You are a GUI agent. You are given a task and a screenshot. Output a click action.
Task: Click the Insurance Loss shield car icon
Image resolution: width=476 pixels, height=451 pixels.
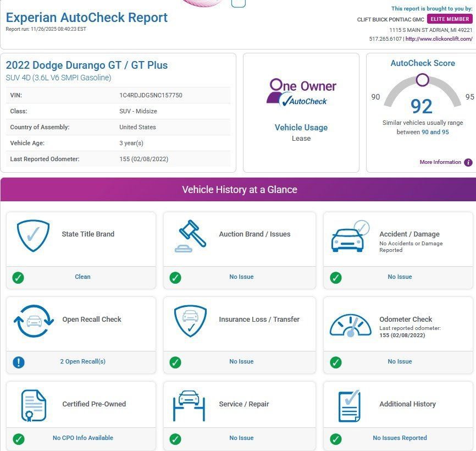tap(190, 321)
